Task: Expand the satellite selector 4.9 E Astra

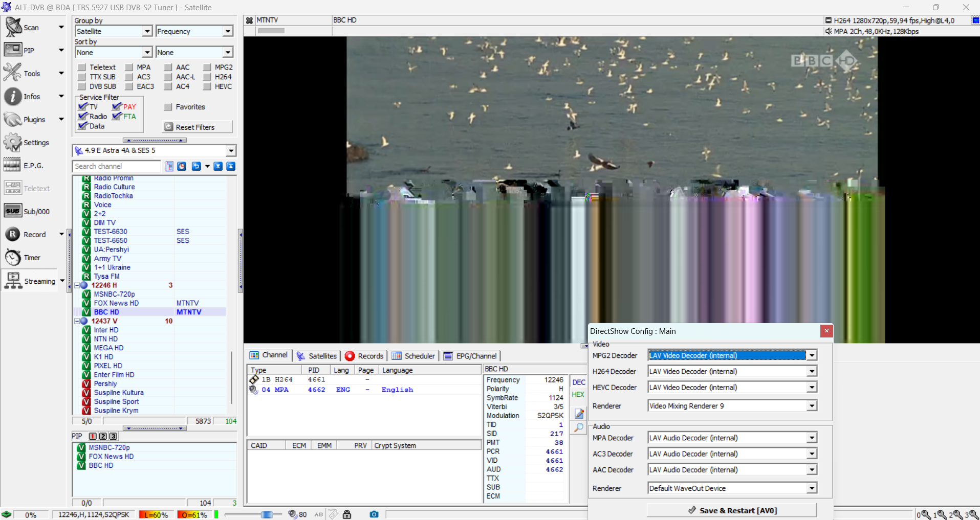Action: [x=231, y=151]
